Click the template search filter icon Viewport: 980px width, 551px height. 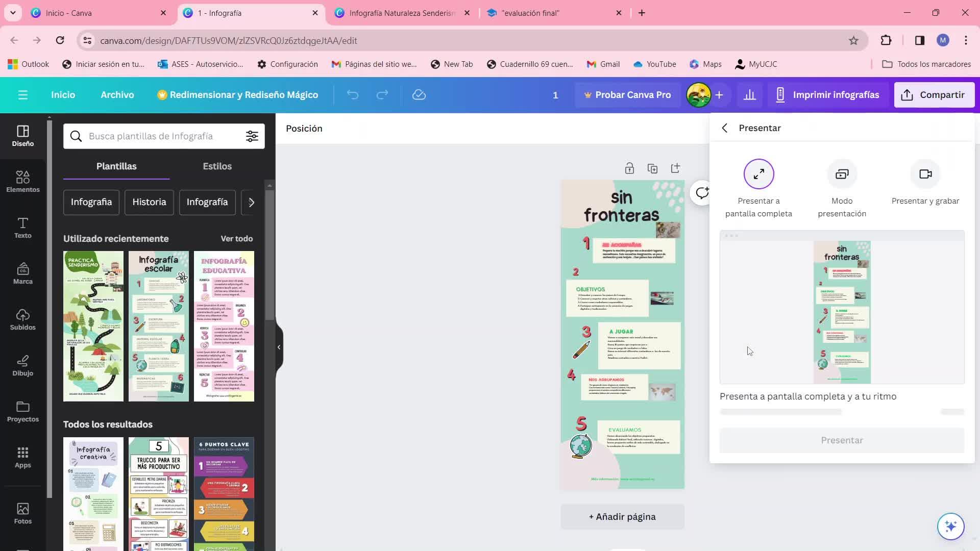(x=252, y=136)
